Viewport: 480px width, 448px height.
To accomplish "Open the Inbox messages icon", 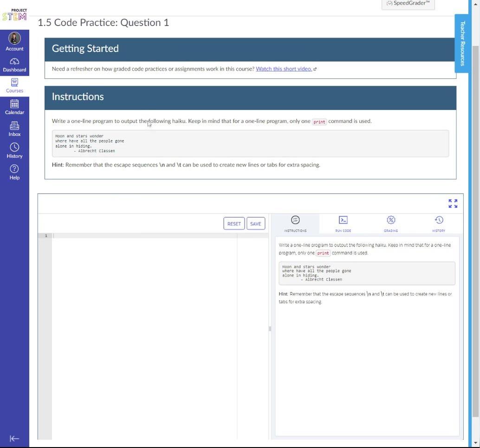I will pyautogui.click(x=14, y=129).
